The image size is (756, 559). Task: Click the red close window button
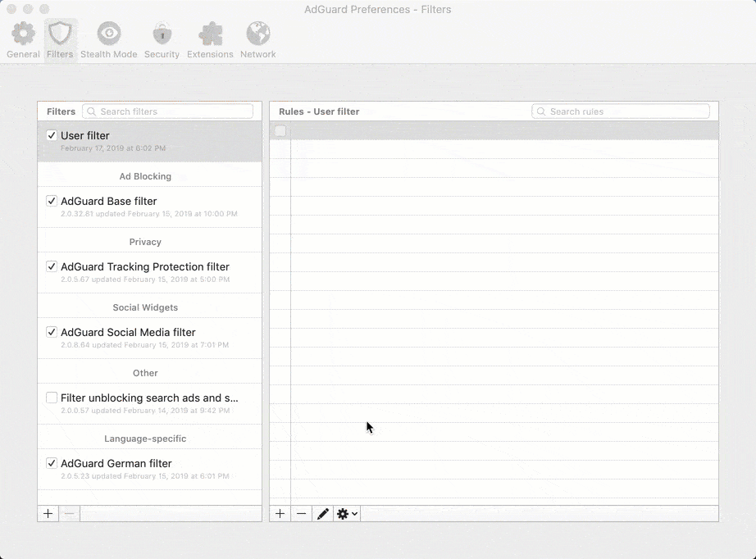tap(11, 9)
